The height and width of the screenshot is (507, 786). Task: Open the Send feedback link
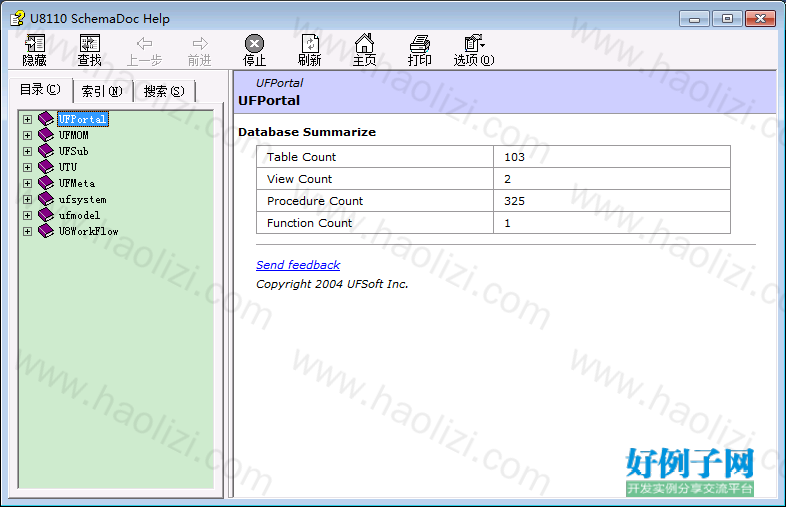pos(298,265)
